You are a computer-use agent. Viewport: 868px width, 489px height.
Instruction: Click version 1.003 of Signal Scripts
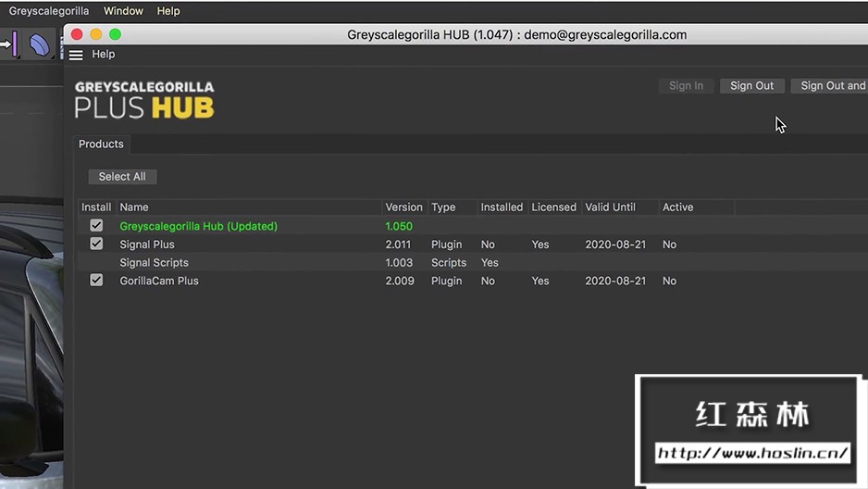[399, 262]
